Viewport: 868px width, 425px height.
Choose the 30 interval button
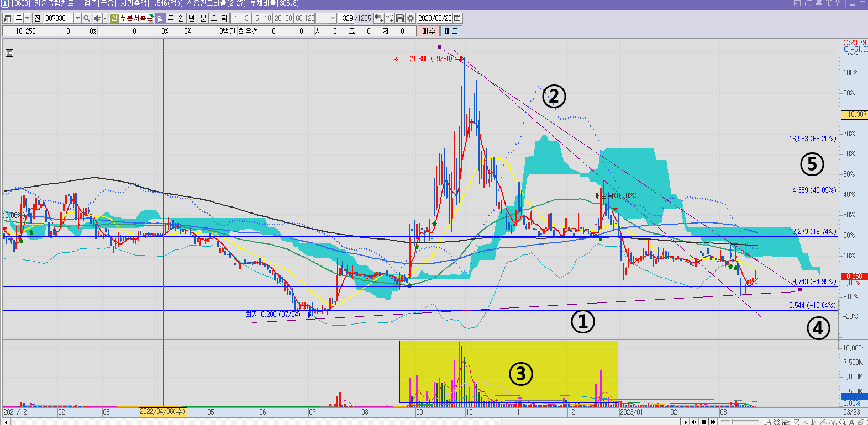[288, 18]
